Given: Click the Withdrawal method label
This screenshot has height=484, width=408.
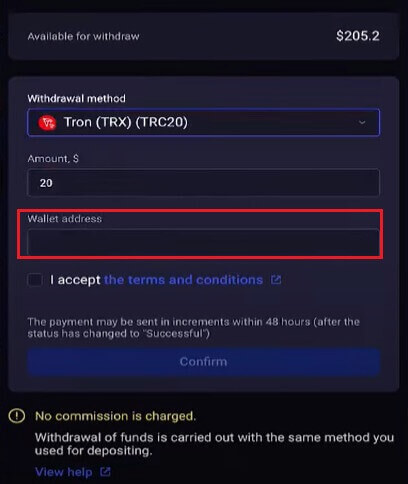Looking at the screenshot, I should (x=77, y=99).
